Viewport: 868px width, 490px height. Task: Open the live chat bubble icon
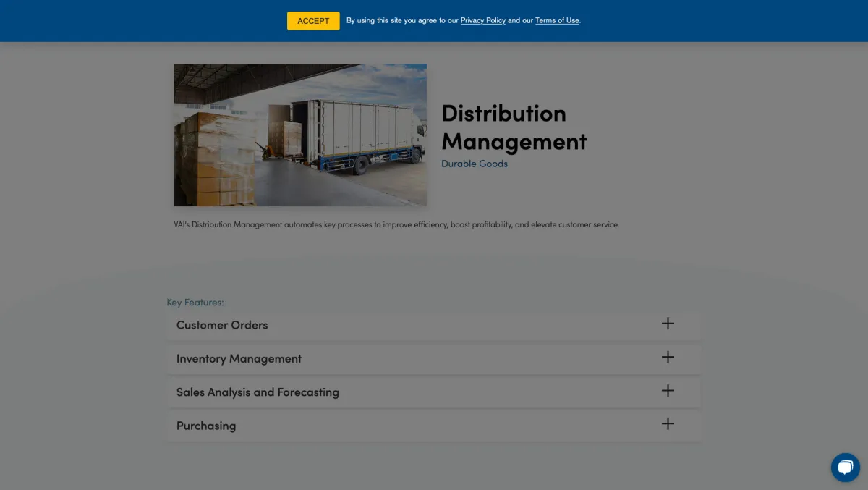coord(844,468)
